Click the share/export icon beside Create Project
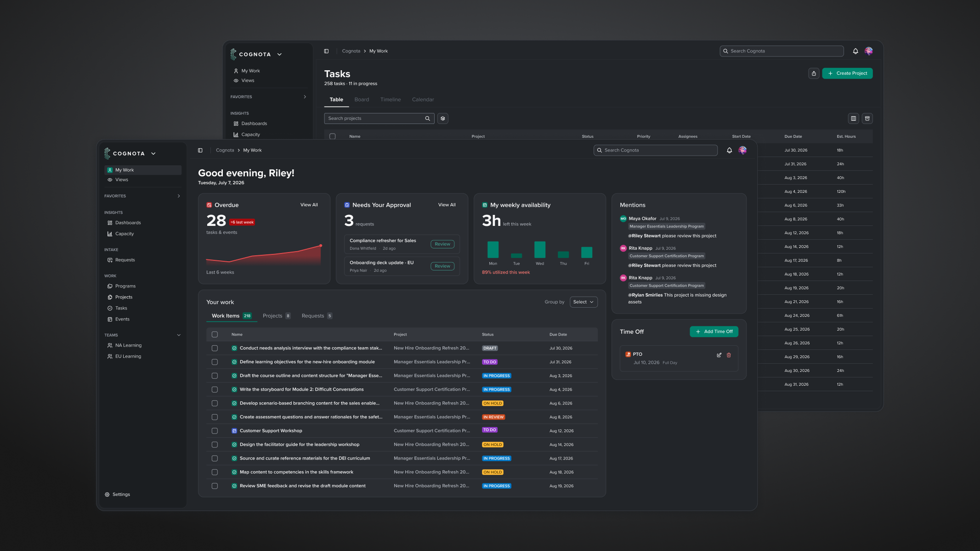 pos(814,73)
